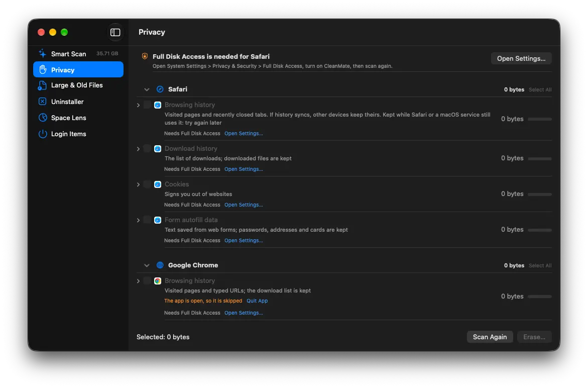Check the Download history checkbox
This screenshot has width=588, height=388.
click(147, 148)
